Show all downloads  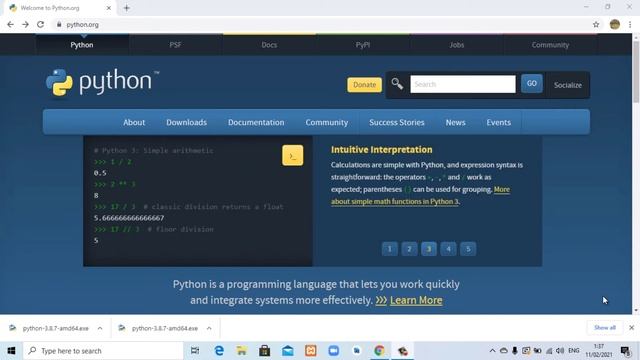click(604, 328)
